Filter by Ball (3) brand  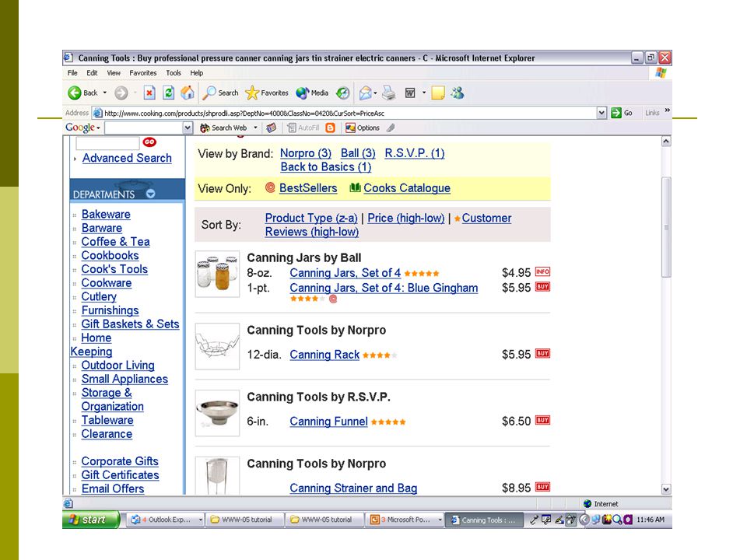pyautogui.click(x=358, y=153)
